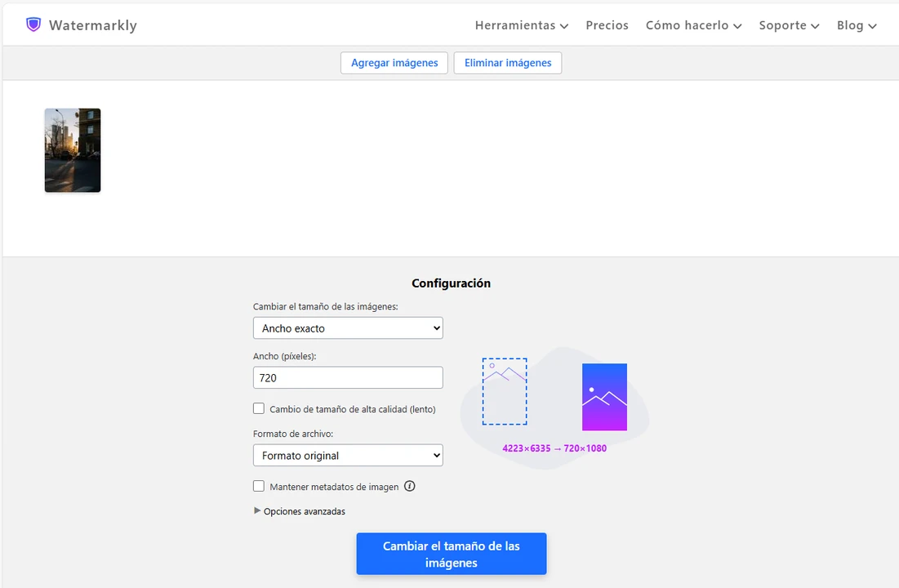Viewport: 899px width, 588px height.
Task: Open the Herramientas menu
Action: (515, 25)
